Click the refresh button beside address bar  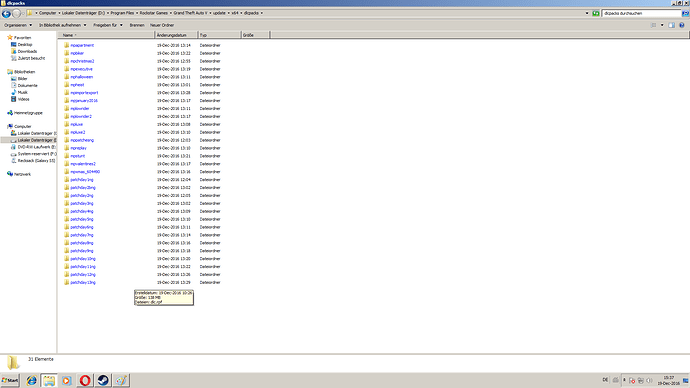click(x=595, y=13)
